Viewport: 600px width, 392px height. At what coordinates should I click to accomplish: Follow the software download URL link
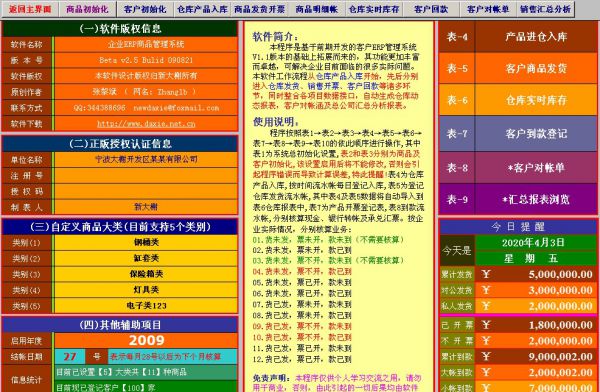coord(146,124)
